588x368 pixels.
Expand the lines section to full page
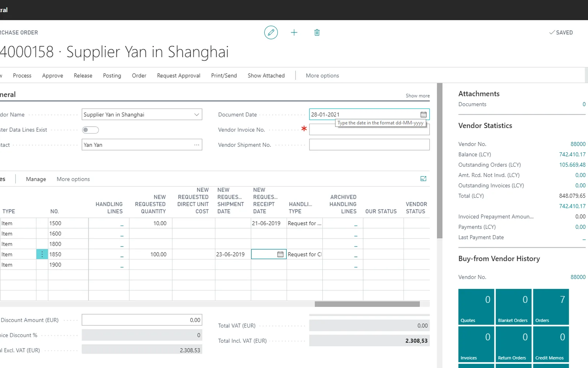[423, 179]
